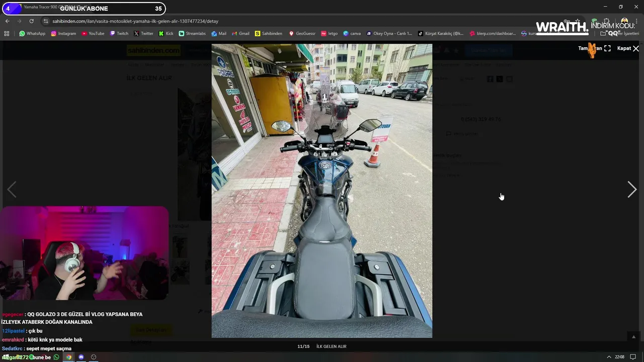Open the canva bookmark
644x362 pixels.
tap(352, 34)
